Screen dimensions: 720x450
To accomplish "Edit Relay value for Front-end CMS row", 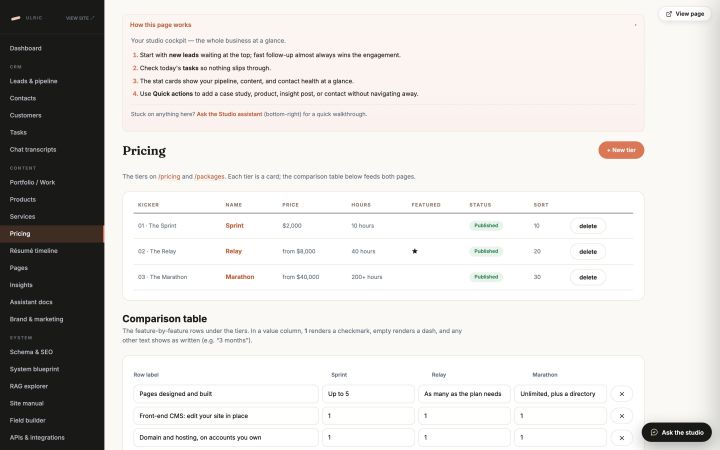I will [464, 416].
